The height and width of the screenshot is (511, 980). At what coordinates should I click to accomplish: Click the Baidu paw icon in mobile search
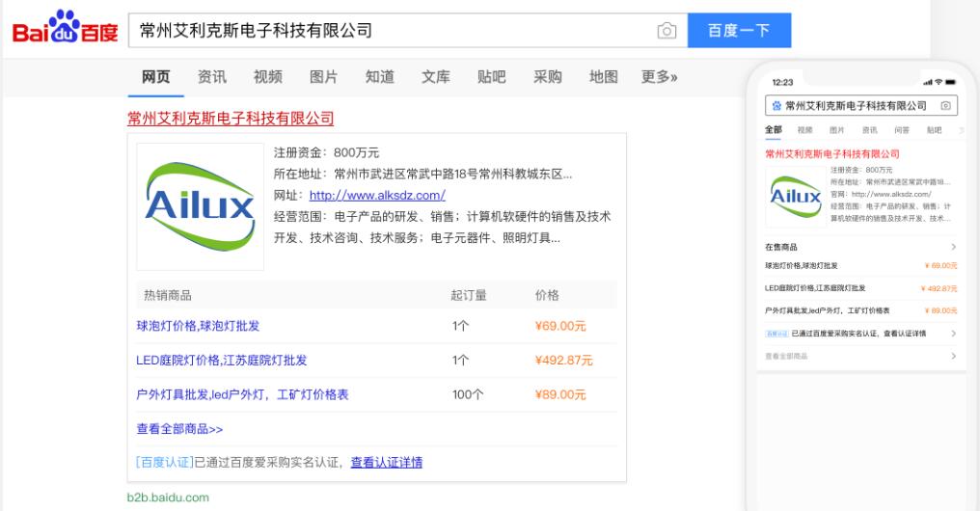(x=776, y=105)
